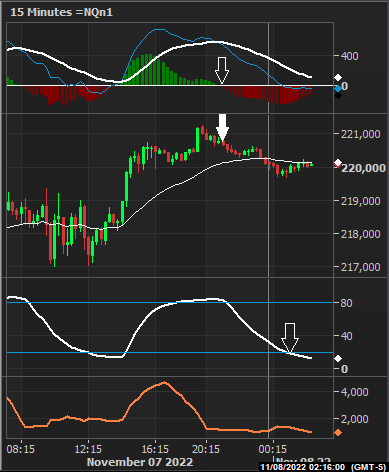The image size is (389, 472).
Task: Click the 400 label on MACD axis
Action: point(350,56)
